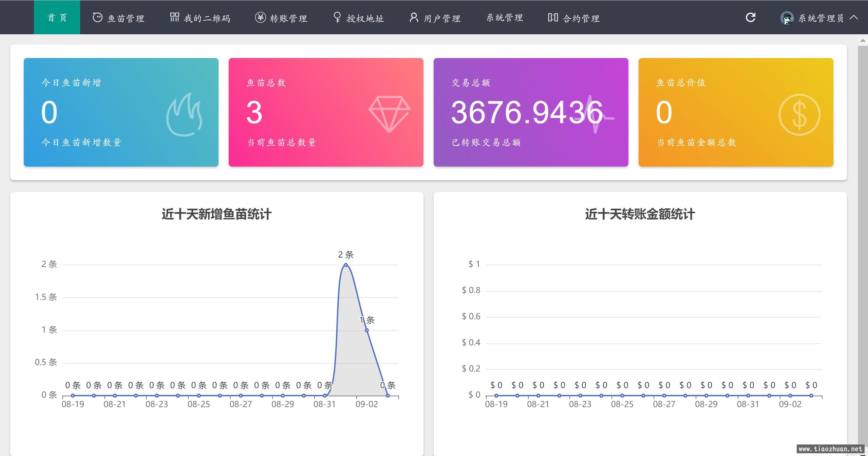Open the 转账管理 menu item

tap(288, 18)
